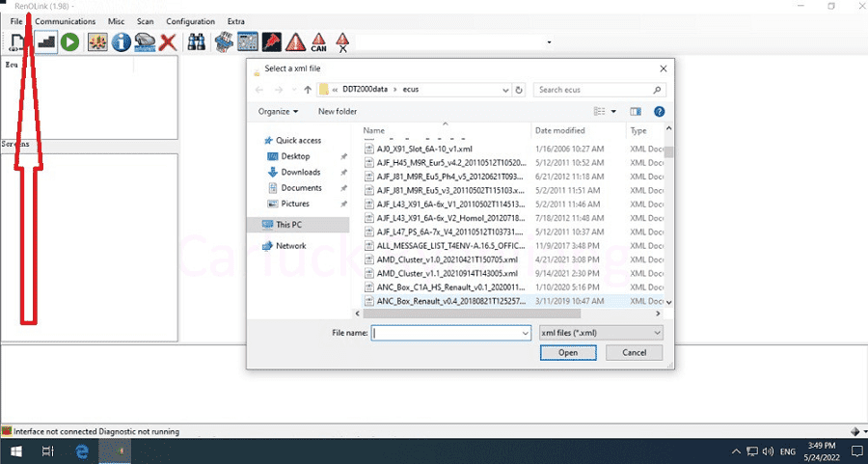Open the xml files type dropdown
The image size is (868, 464).
(x=601, y=334)
